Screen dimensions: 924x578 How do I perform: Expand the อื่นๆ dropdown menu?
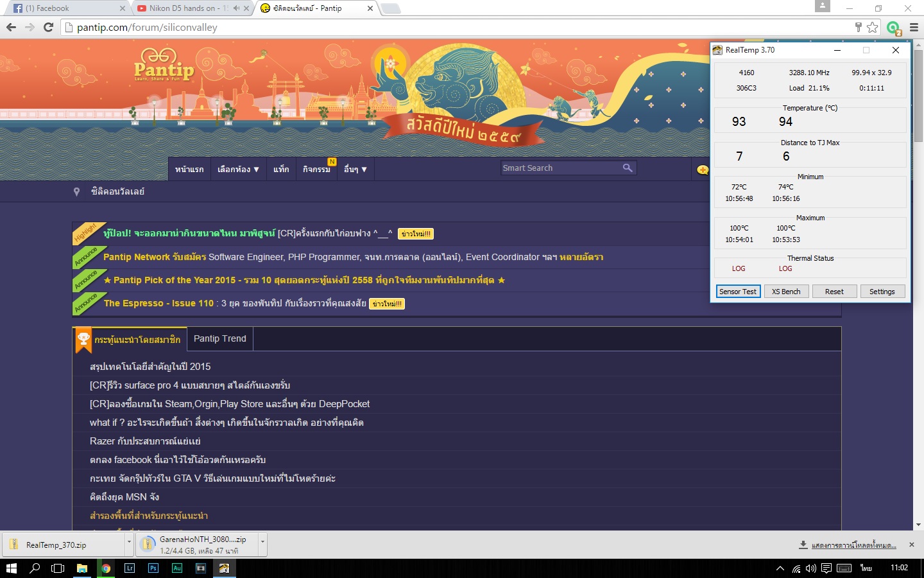pyautogui.click(x=355, y=170)
